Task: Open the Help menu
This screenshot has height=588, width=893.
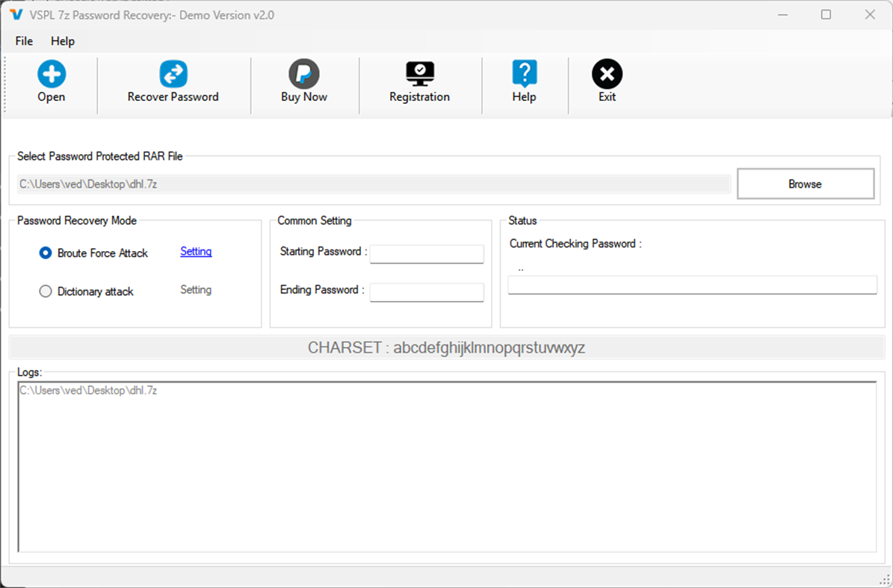Action: pyautogui.click(x=63, y=41)
